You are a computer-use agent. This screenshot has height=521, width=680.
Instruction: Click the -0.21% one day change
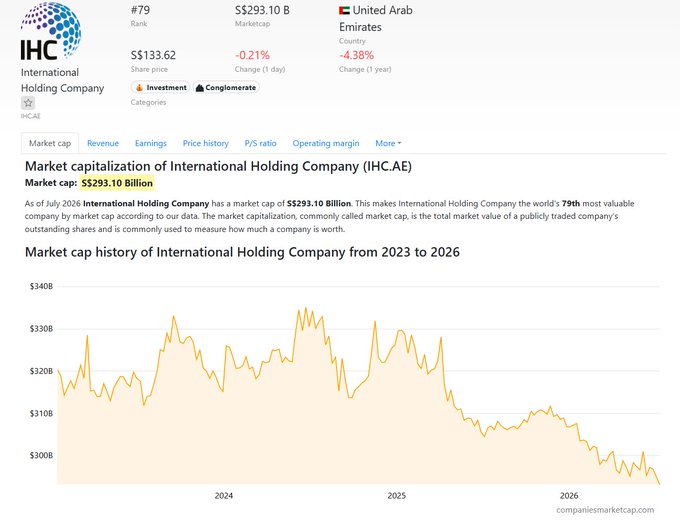[x=252, y=55]
